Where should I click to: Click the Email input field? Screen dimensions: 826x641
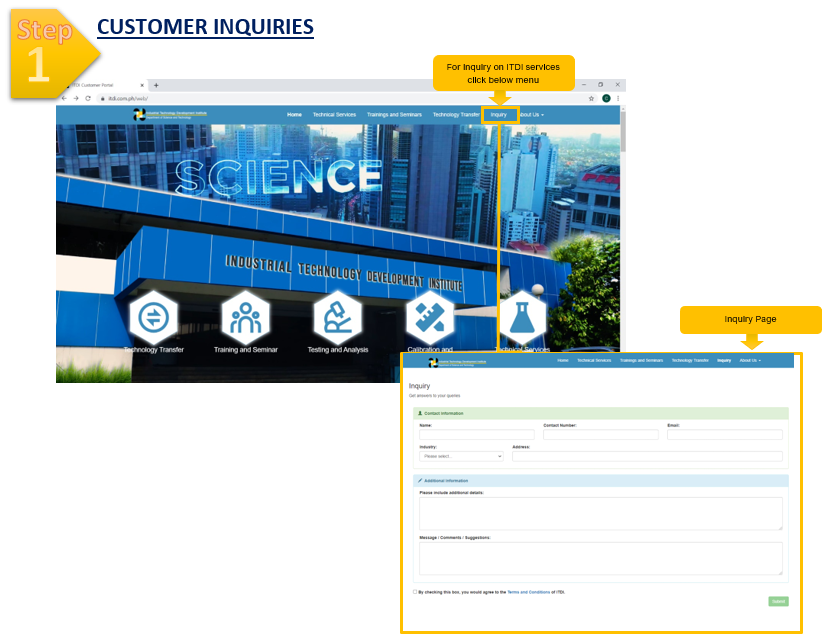[725, 435]
